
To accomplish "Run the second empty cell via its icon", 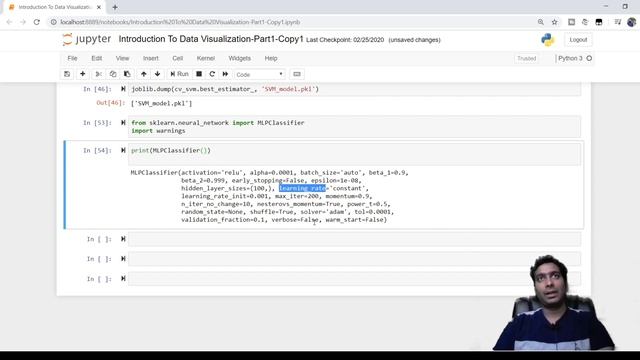I will coord(123,259).
